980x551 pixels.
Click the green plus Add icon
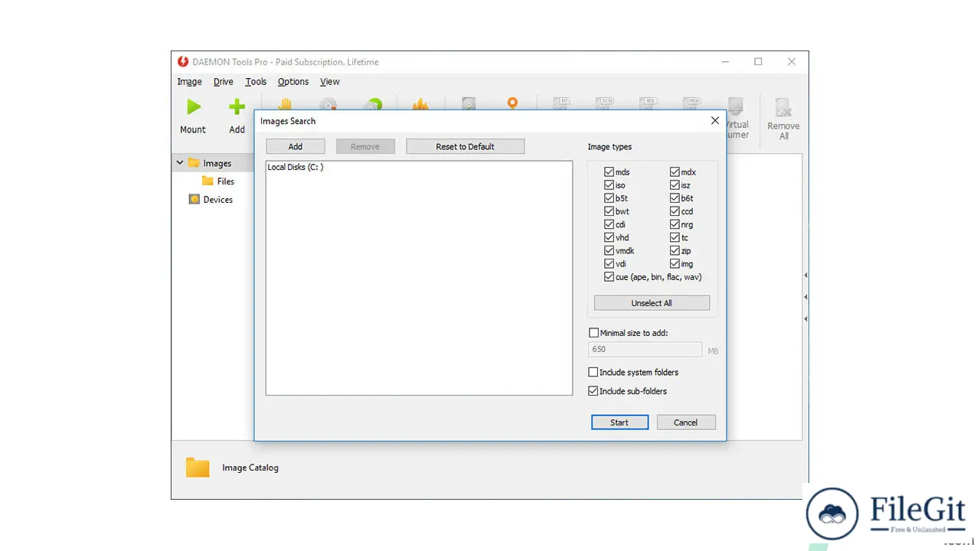pyautogui.click(x=237, y=107)
